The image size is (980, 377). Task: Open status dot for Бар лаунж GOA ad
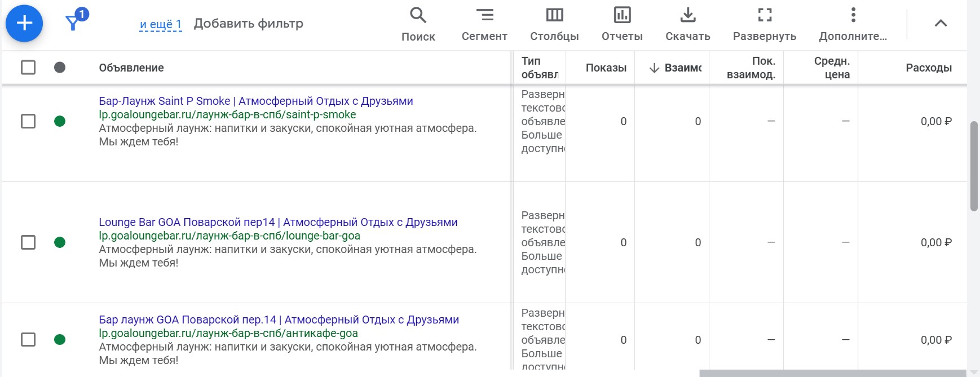pos(60,339)
